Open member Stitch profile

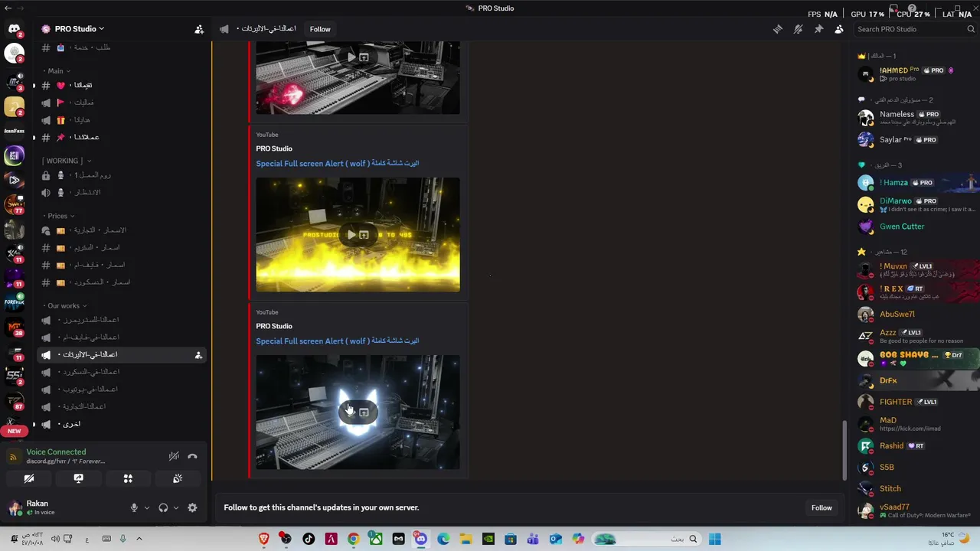pos(916,488)
